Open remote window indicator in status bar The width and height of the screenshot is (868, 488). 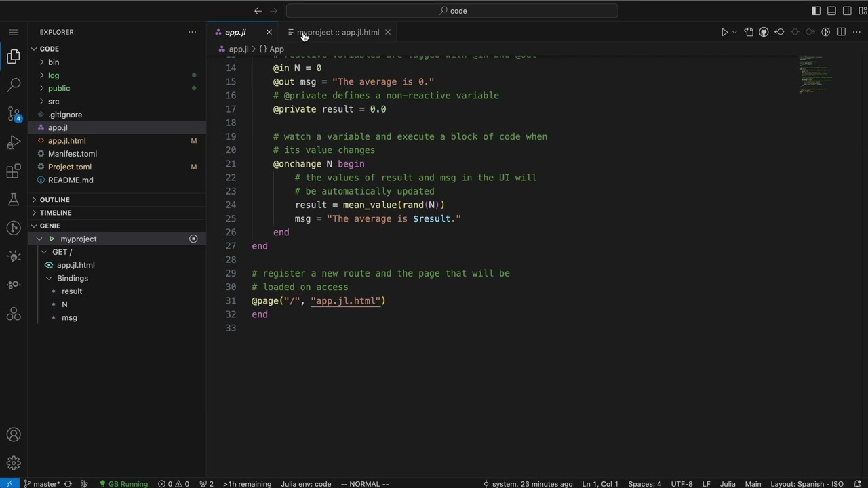[9, 483]
